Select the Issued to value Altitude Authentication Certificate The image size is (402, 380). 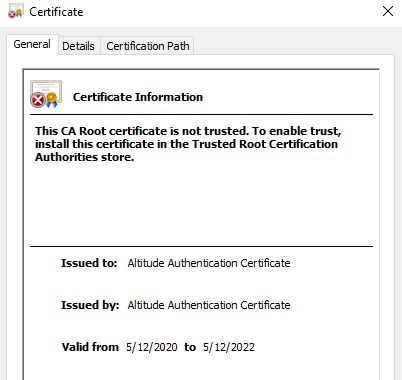(x=209, y=263)
